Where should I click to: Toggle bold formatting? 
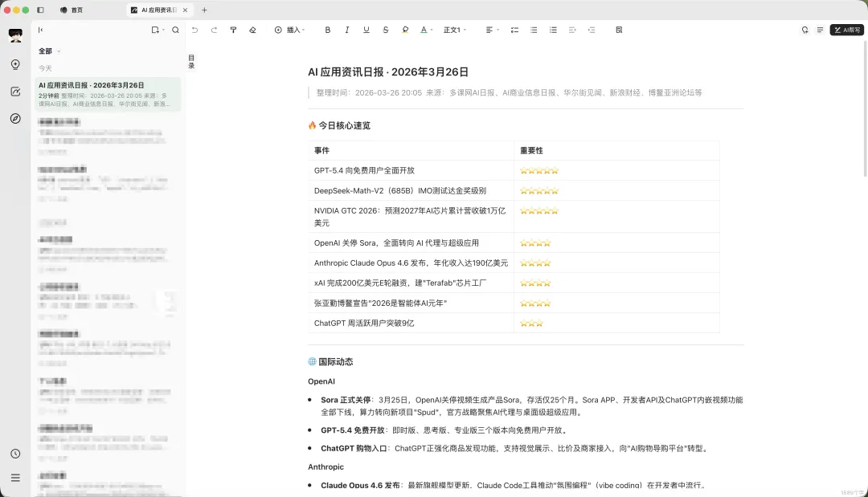click(328, 30)
